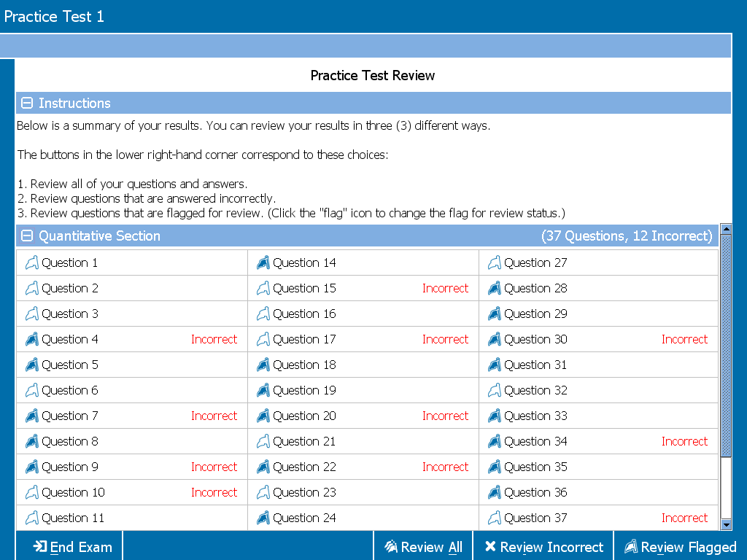Collapse the Quantitative Section panel
Image resolution: width=747 pixels, height=560 pixels.
[x=27, y=236]
